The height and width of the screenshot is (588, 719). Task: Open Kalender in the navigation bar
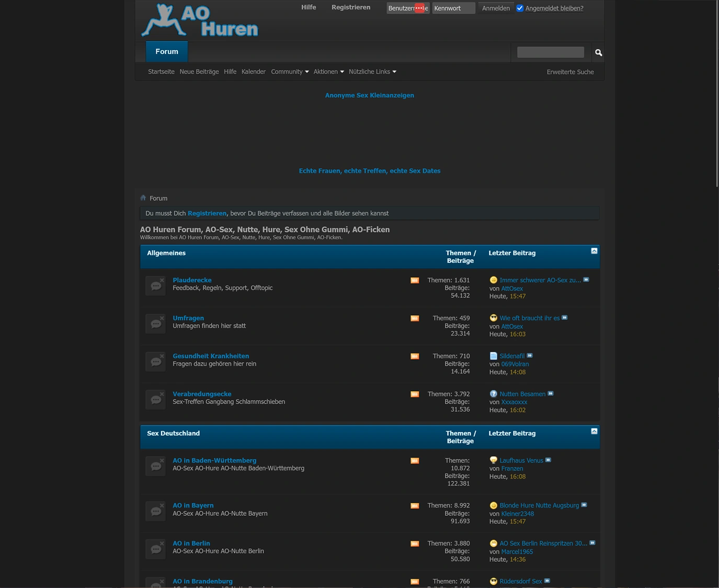coord(254,72)
